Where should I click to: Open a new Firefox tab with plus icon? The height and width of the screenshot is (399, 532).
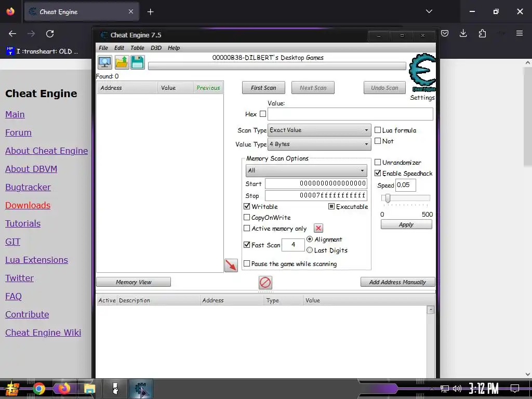point(150,12)
